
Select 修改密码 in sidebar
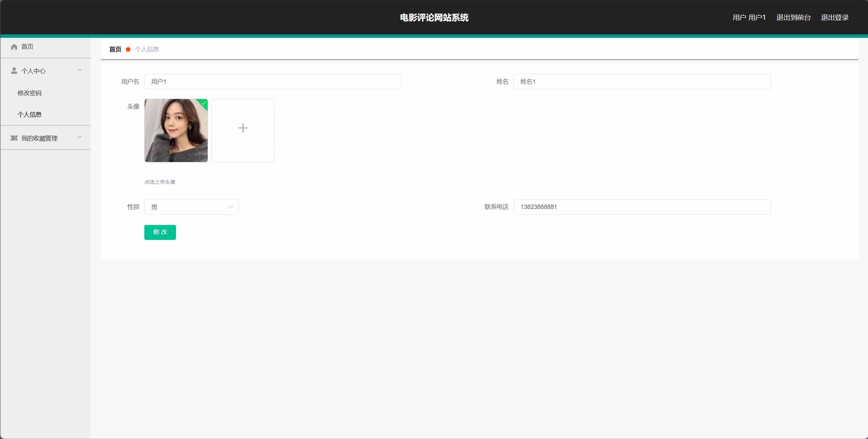point(30,93)
